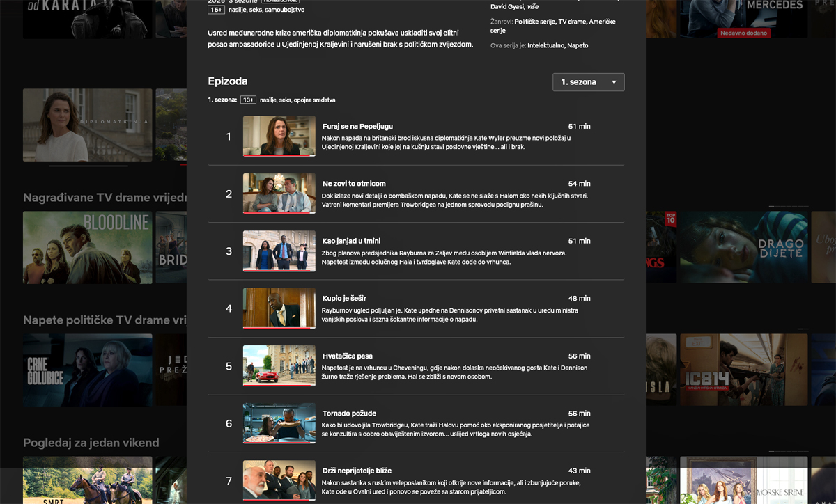Click David Gyasi cast name
Image resolution: width=836 pixels, height=504 pixels.
(507, 6)
